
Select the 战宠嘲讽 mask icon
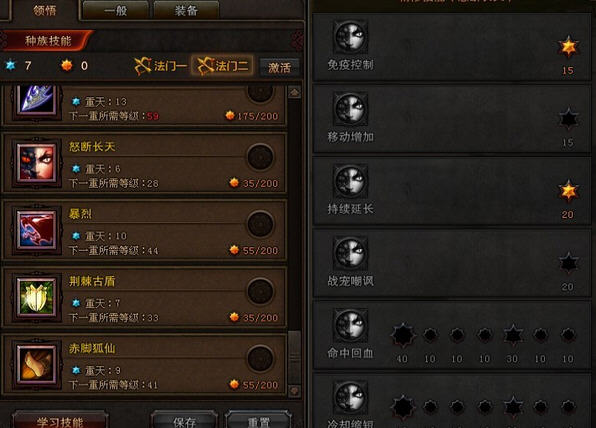pos(350,252)
